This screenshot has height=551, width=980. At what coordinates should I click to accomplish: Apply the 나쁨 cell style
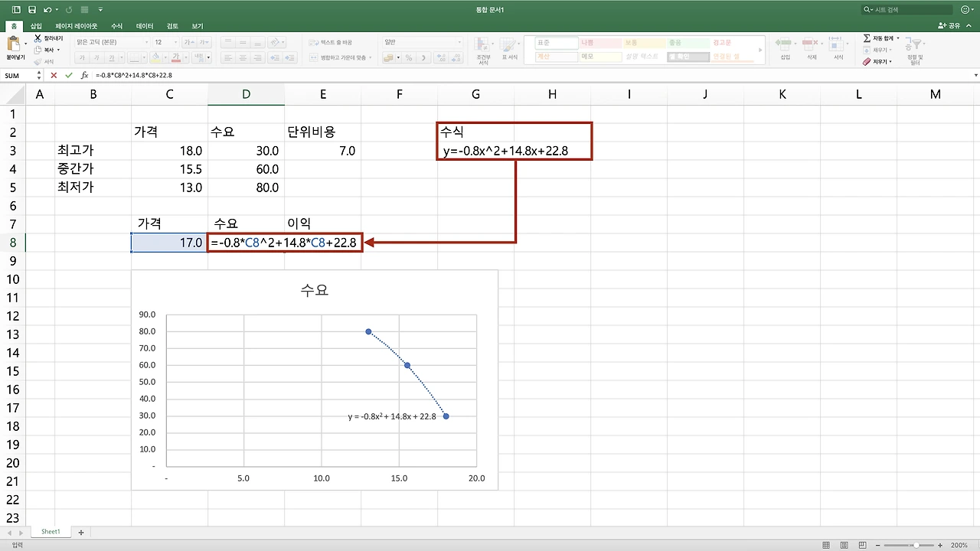(x=599, y=43)
